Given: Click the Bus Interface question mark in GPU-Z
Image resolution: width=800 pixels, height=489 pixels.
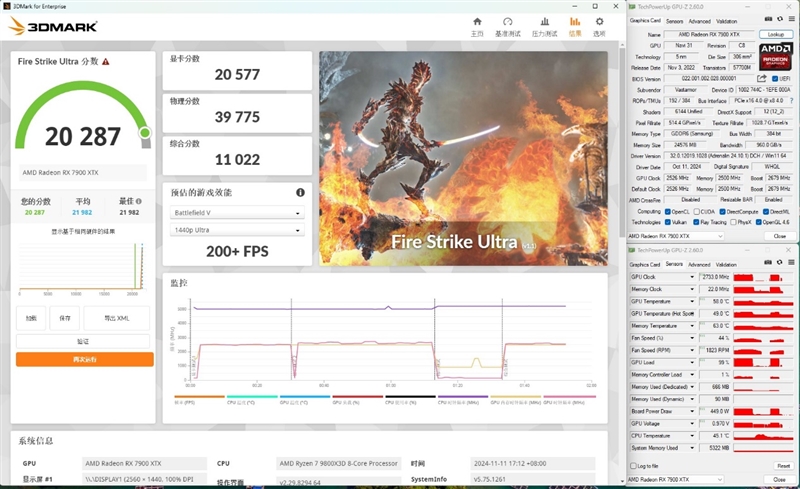Looking at the screenshot, I should [791, 101].
